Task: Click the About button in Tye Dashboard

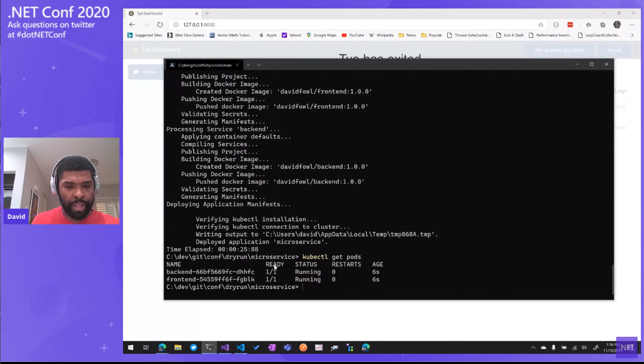Action: [615, 50]
